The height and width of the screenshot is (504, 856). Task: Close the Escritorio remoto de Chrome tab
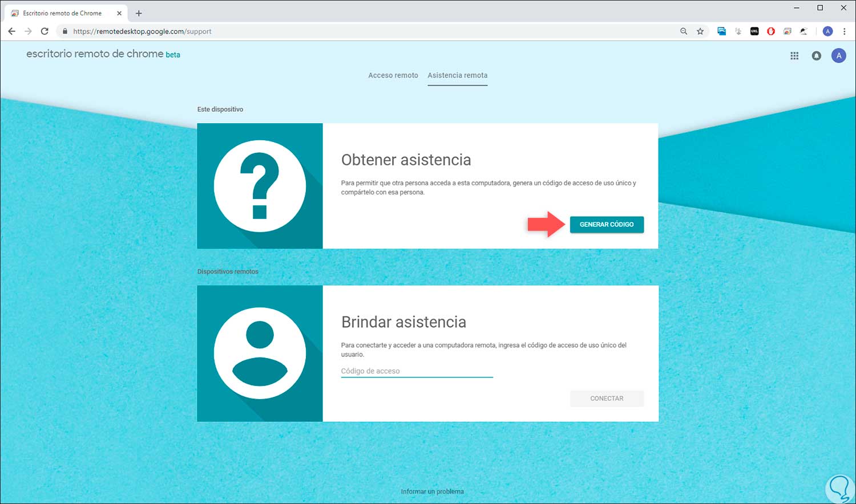pyautogui.click(x=119, y=13)
